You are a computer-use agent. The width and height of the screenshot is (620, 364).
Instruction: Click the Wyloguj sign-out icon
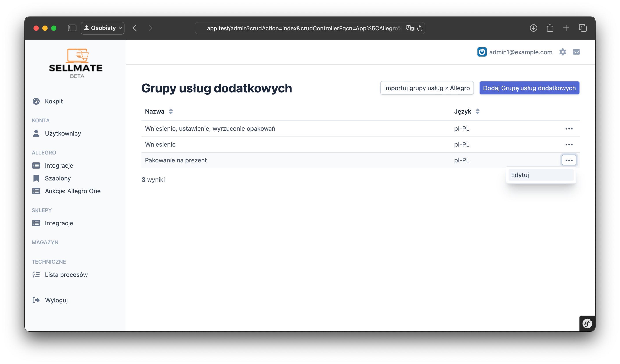click(36, 300)
